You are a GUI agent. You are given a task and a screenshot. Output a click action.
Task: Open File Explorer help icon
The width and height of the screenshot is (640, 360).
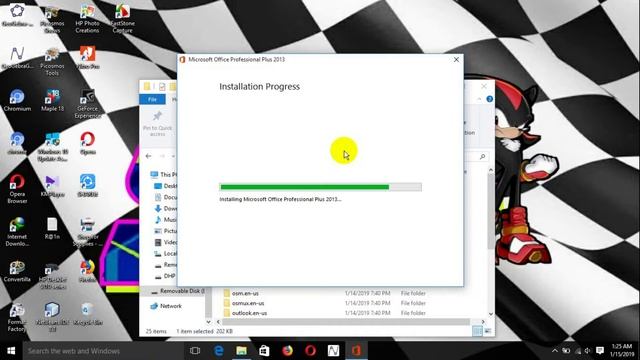[489, 99]
